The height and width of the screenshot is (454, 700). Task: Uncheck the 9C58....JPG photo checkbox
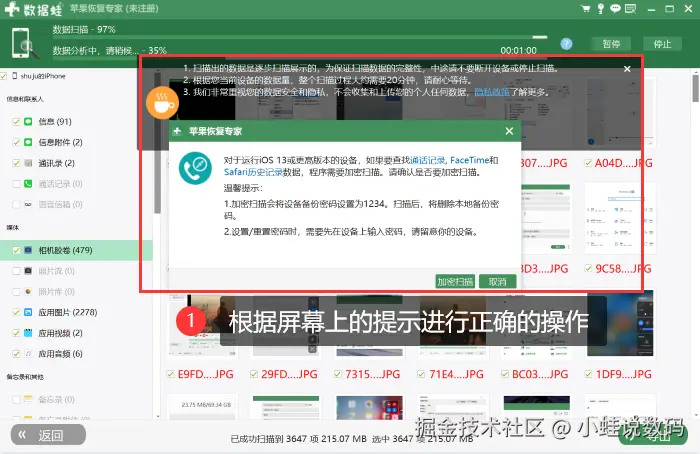click(588, 268)
